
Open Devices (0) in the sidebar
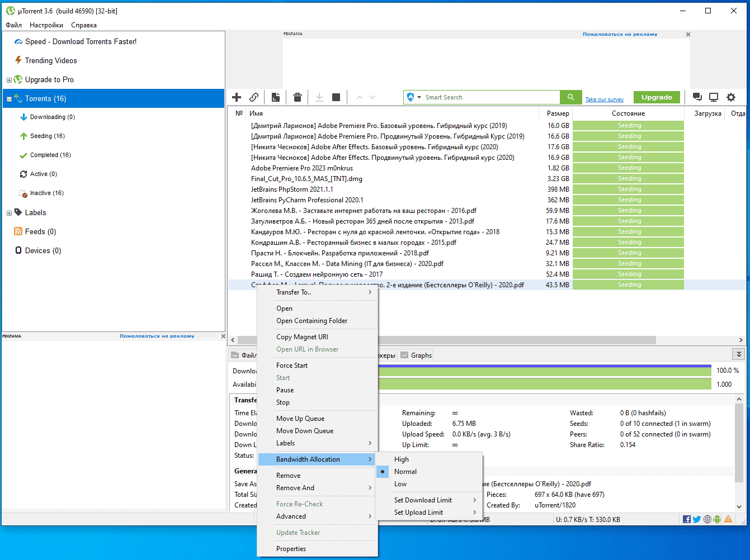43,250
